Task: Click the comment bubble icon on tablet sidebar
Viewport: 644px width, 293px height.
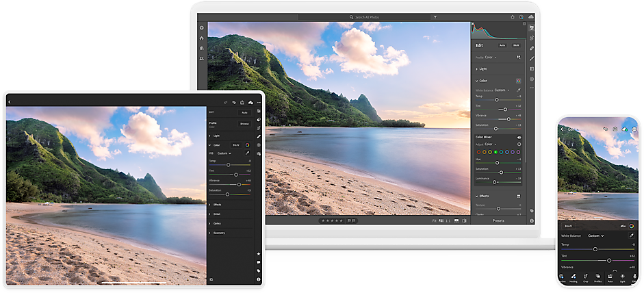Action: click(x=259, y=262)
